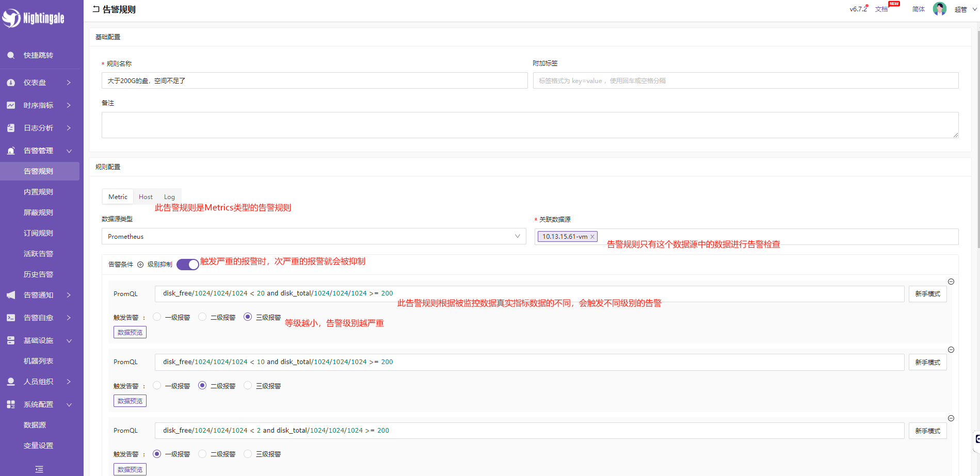
Task: Click the back icon beside 告警规则 title
Action: tap(96, 9)
